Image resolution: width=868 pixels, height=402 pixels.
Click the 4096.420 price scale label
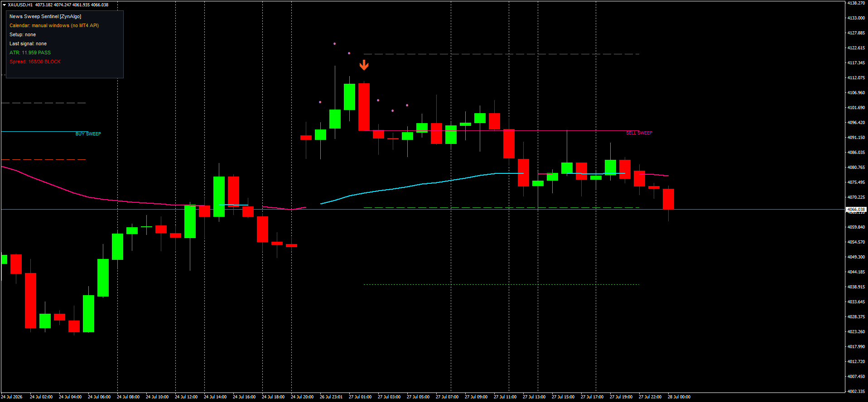(856, 123)
